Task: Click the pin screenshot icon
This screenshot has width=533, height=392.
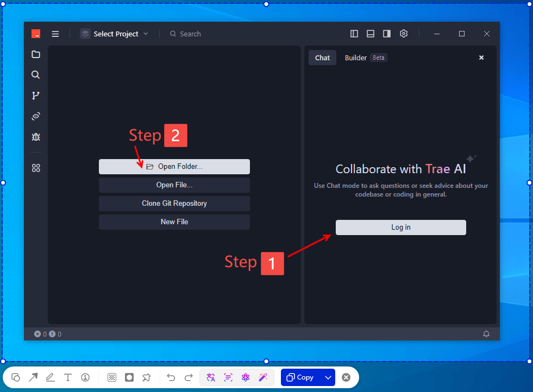Action: [147, 377]
